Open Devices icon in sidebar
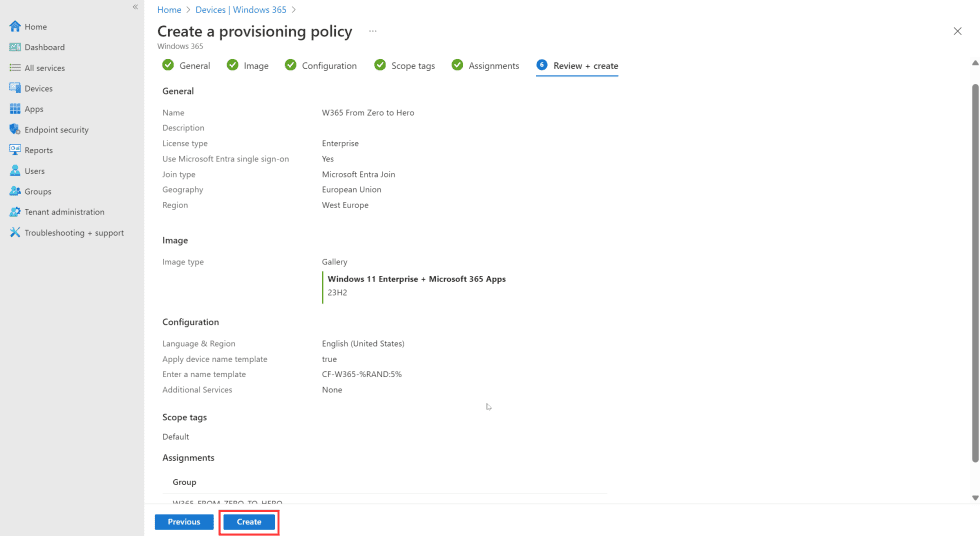This screenshot has width=980, height=536. (15, 88)
